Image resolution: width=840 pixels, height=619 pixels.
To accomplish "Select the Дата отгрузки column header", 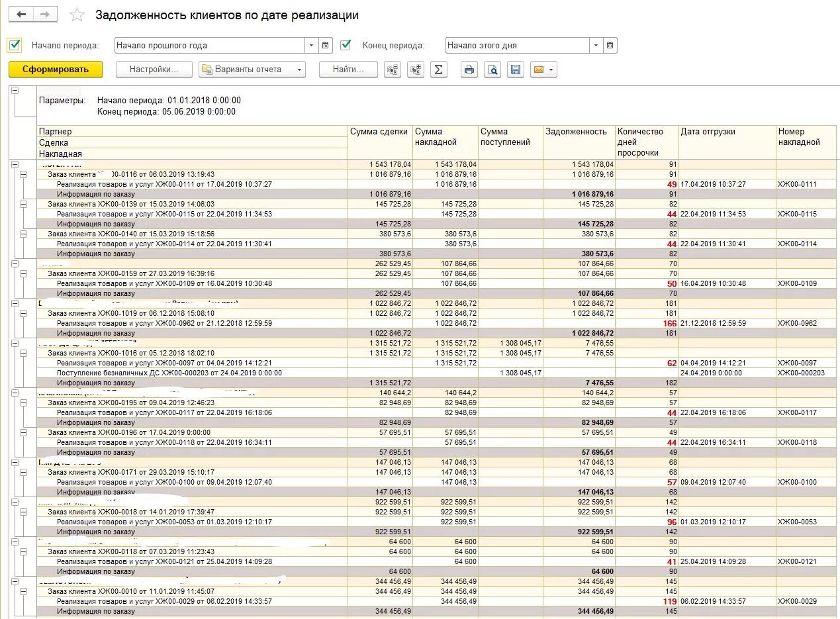I will [x=727, y=142].
